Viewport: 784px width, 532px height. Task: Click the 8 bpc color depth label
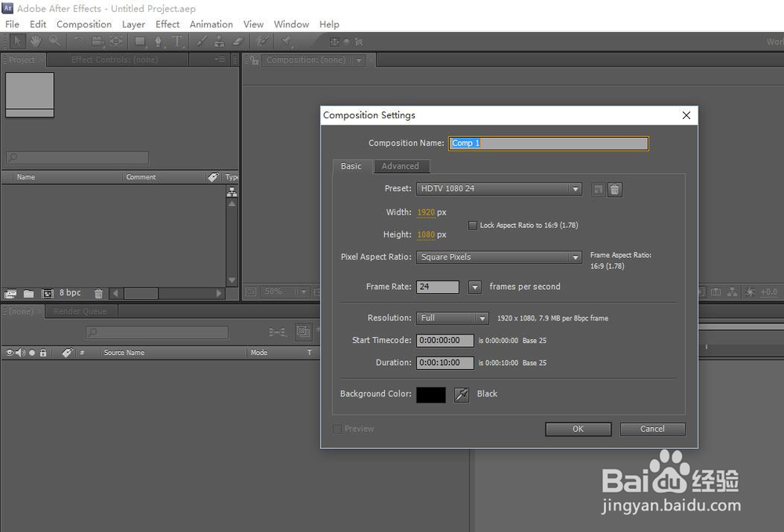click(x=70, y=293)
